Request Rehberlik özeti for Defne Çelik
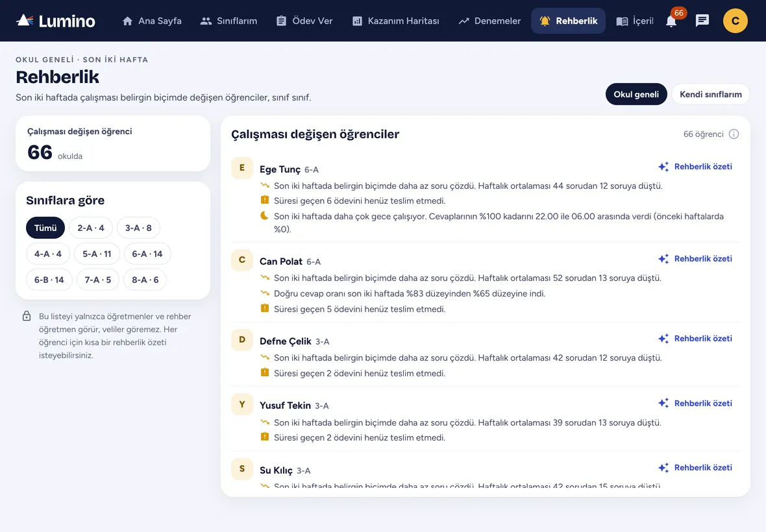This screenshot has height=532, width=766. 695,338
